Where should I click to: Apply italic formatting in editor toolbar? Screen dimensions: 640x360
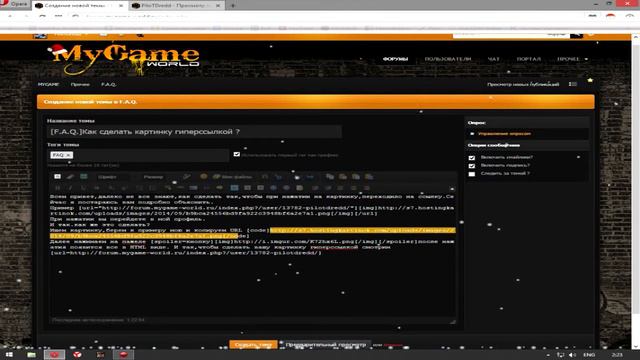(x=70, y=188)
